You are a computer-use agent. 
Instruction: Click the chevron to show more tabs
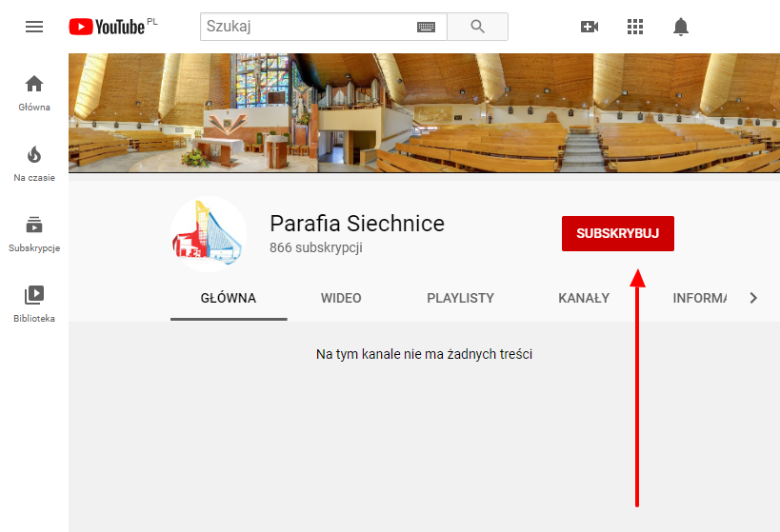click(x=753, y=298)
